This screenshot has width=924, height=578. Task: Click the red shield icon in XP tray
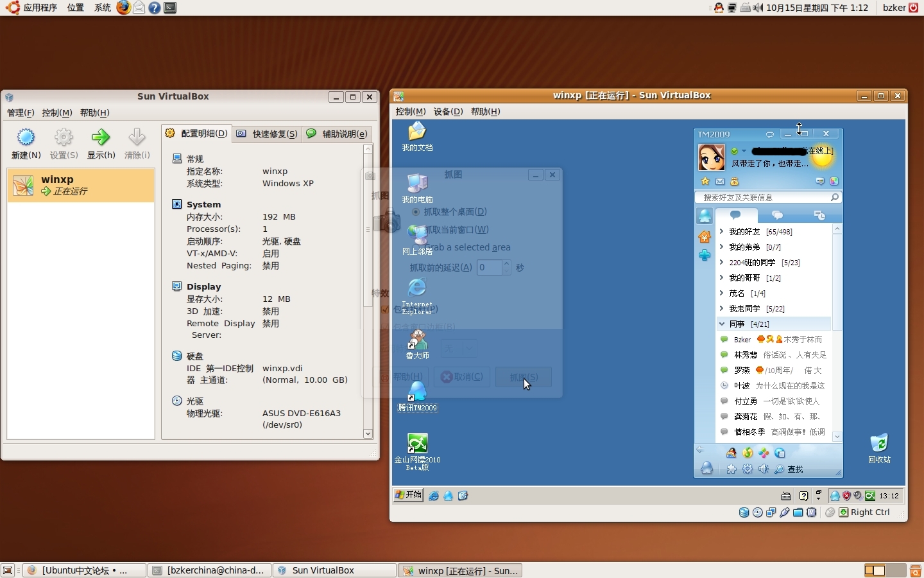tap(846, 496)
